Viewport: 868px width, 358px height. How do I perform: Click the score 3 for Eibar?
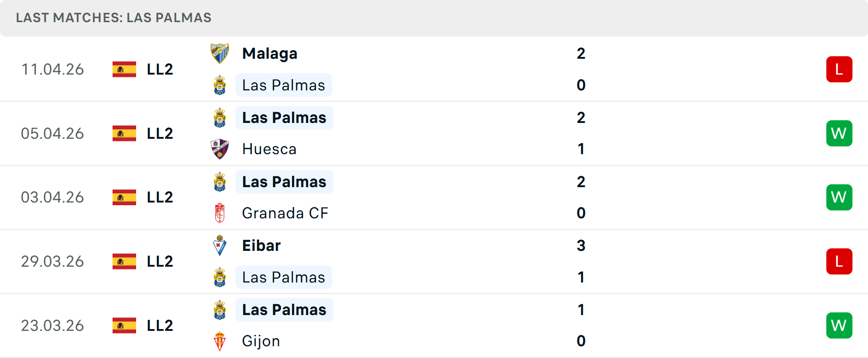pyautogui.click(x=581, y=246)
